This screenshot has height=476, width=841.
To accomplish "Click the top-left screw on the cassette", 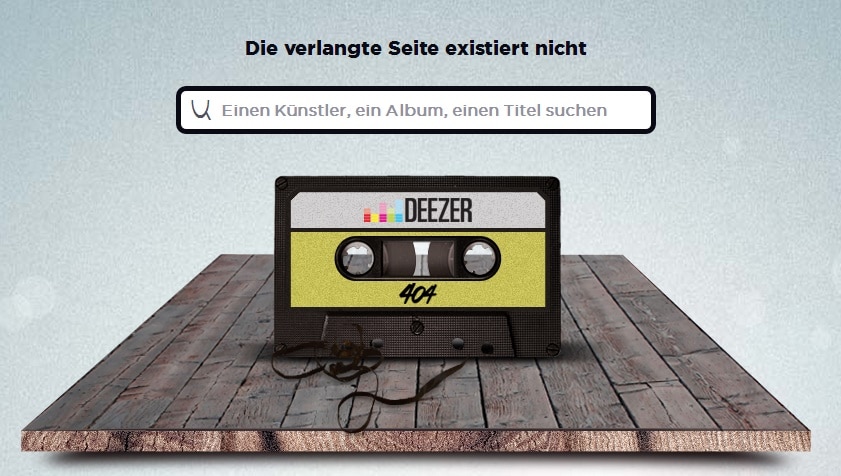I will [282, 184].
